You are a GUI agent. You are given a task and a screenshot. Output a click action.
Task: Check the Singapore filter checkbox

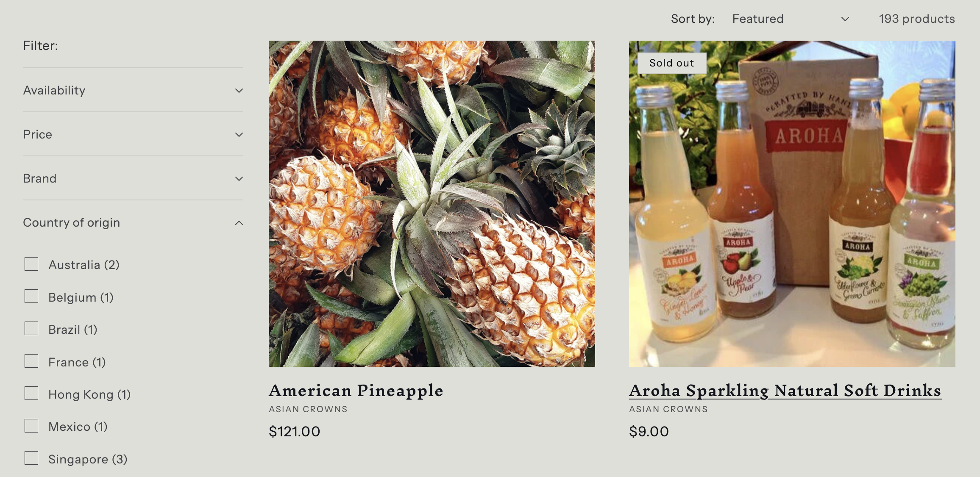pyautogui.click(x=31, y=458)
